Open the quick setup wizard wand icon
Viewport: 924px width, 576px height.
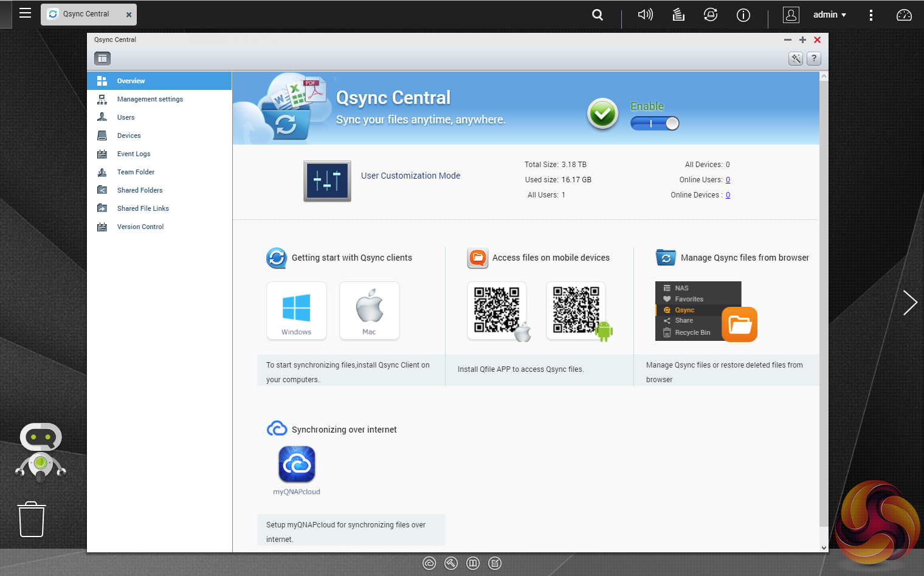tap(796, 58)
